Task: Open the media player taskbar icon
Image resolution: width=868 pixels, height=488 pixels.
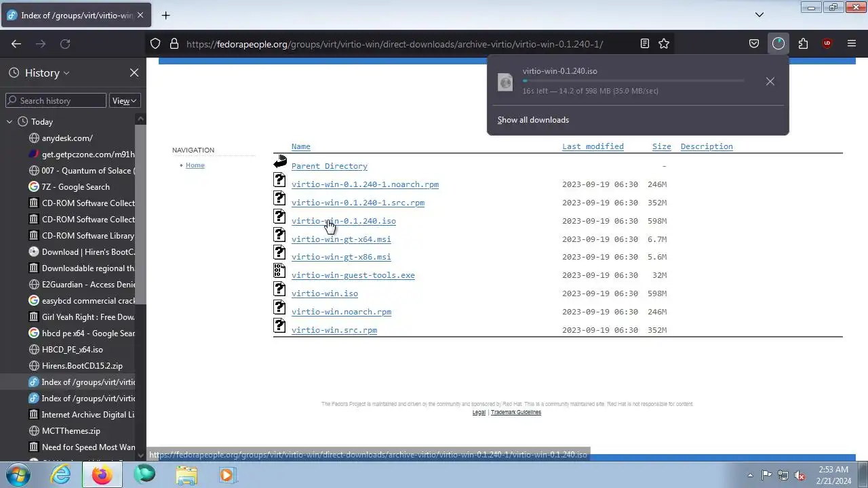Action: (x=227, y=475)
